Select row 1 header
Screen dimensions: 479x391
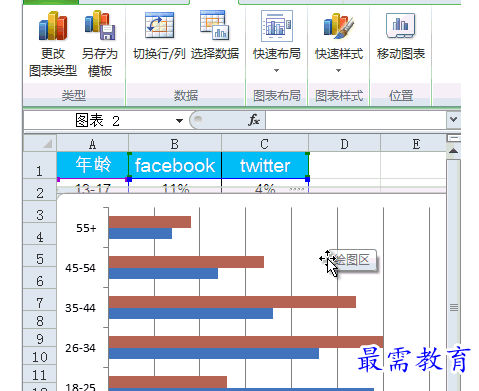[x=40, y=166]
